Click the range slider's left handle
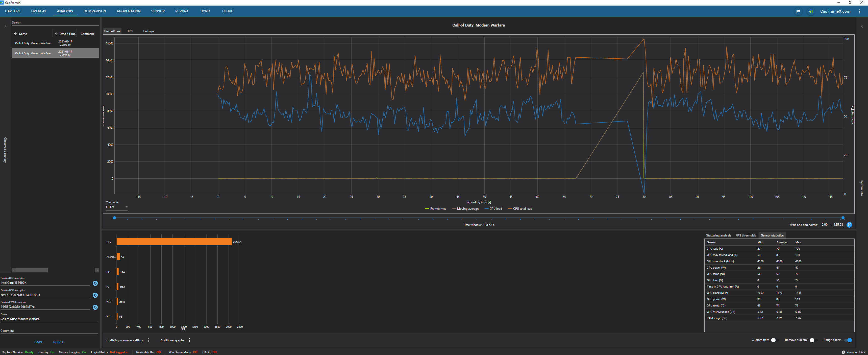 pyautogui.click(x=115, y=218)
